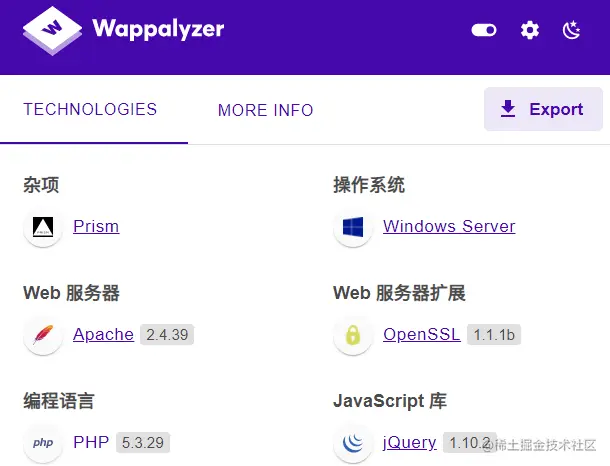Image resolution: width=610 pixels, height=466 pixels.
Task: Open the MORE INFO tab
Action: [x=266, y=110]
